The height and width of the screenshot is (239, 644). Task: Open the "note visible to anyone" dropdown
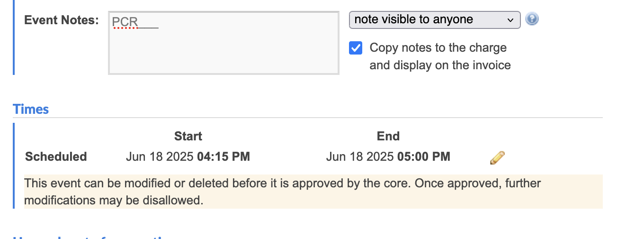(435, 20)
